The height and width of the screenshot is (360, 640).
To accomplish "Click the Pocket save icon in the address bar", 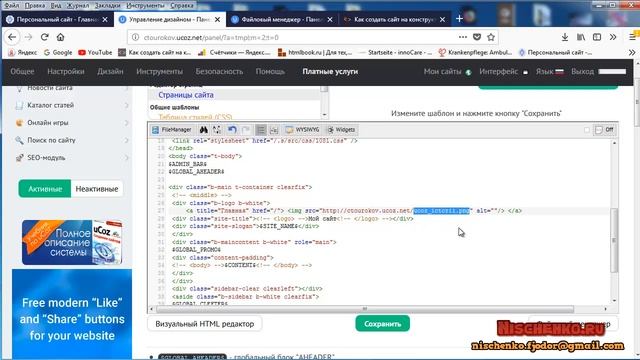I will (x=477, y=37).
